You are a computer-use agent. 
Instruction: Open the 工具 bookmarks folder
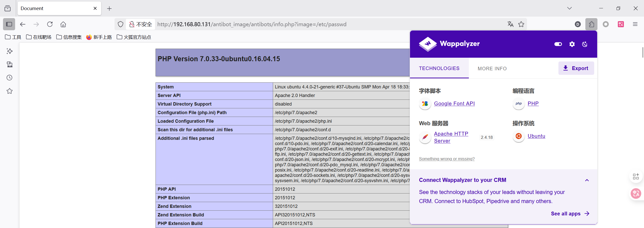pyautogui.click(x=13, y=37)
